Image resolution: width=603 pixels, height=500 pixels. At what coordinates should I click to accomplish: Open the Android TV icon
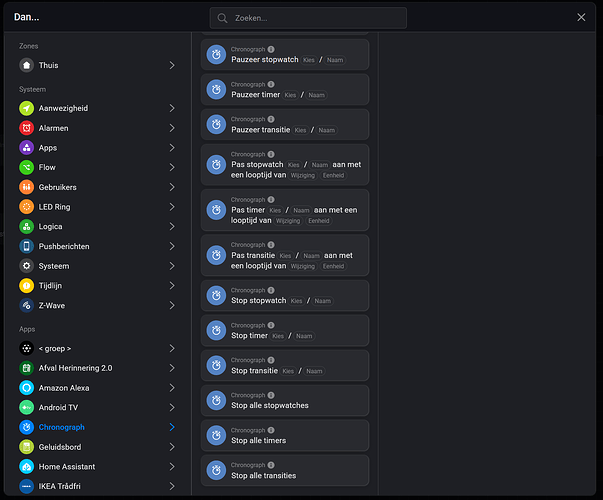[27, 407]
